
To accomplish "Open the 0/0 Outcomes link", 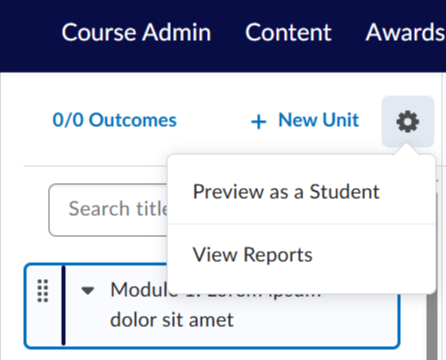I will [115, 120].
